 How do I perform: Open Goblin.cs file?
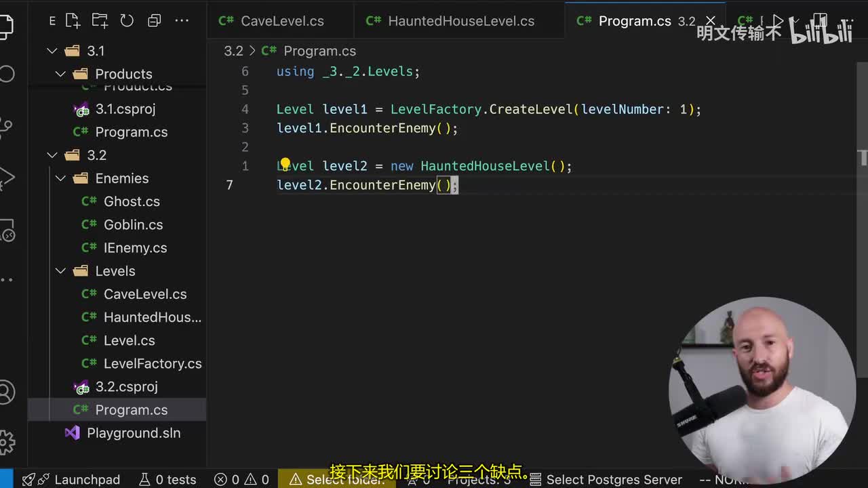click(117, 224)
